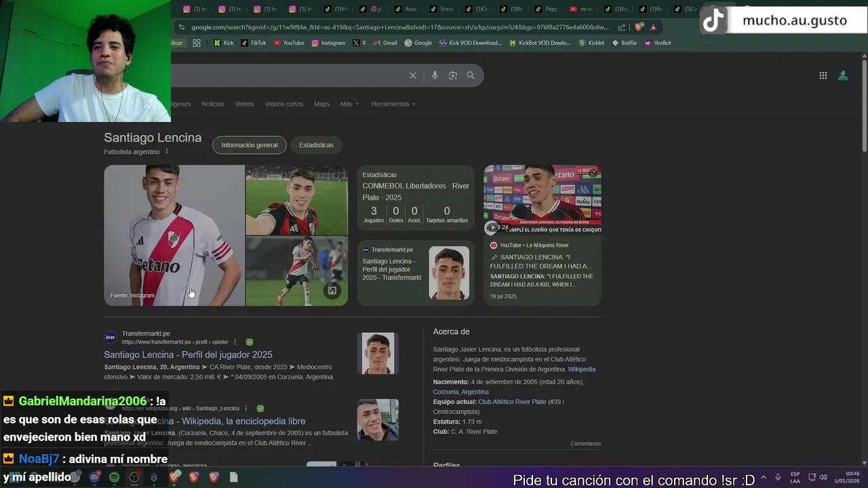This screenshot has height=488, width=868.
Task: Show hidden system tray icons
Action: 764,477
